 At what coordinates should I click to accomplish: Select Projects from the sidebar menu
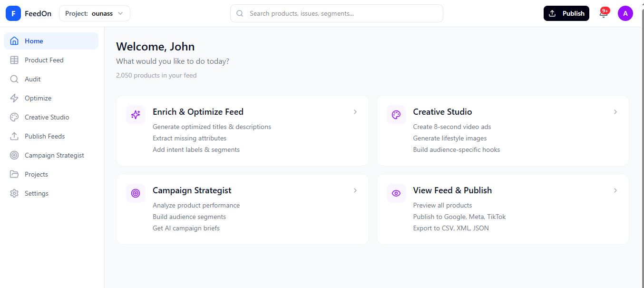(36, 174)
